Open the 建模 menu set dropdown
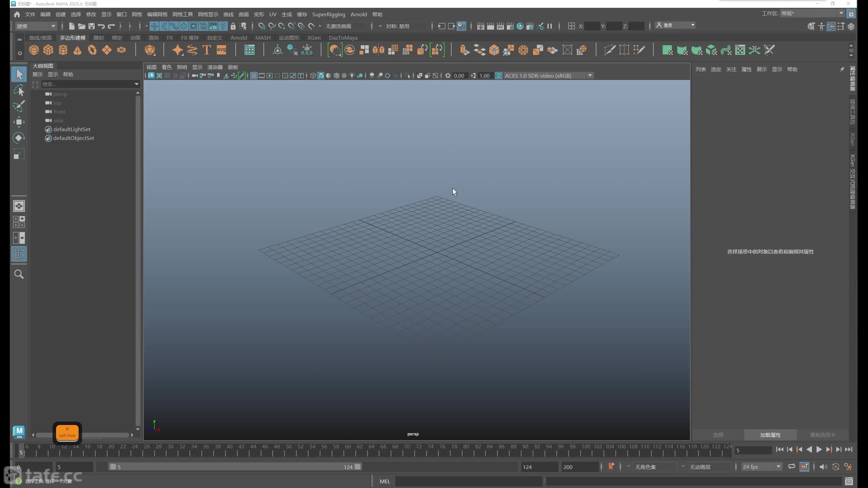Image resolution: width=868 pixels, height=488 pixels. click(x=36, y=26)
